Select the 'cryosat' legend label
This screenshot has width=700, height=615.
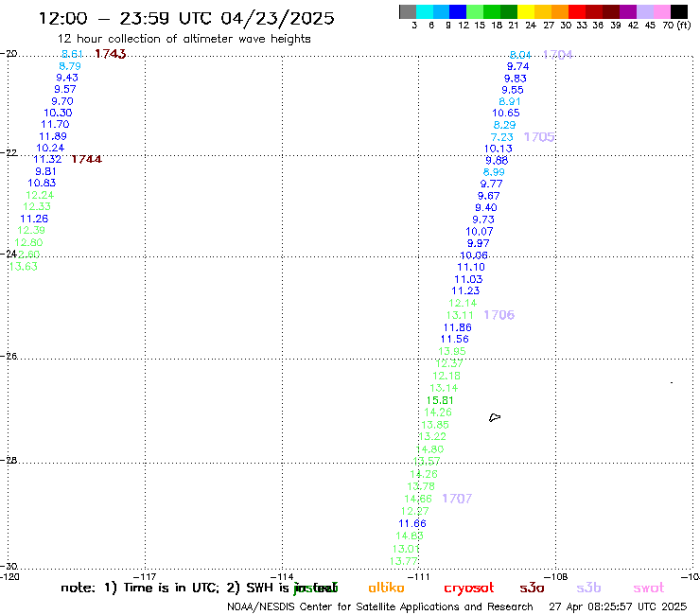tap(469, 589)
